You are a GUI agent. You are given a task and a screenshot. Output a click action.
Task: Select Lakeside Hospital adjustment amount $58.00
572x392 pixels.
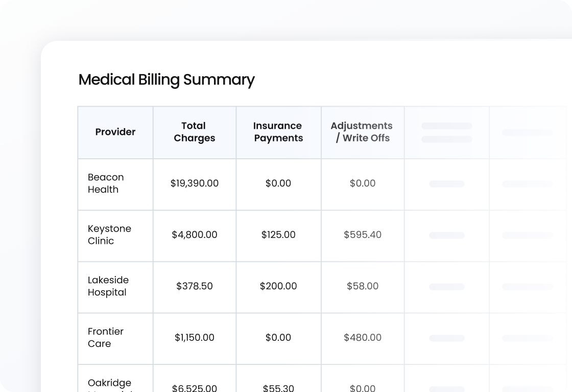(x=363, y=287)
